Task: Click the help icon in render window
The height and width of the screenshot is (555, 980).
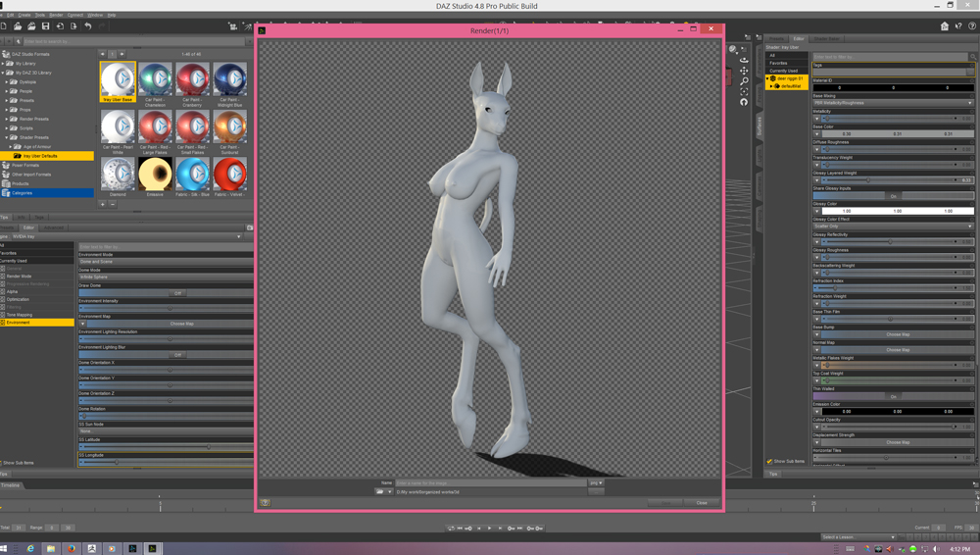Action: [265, 503]
